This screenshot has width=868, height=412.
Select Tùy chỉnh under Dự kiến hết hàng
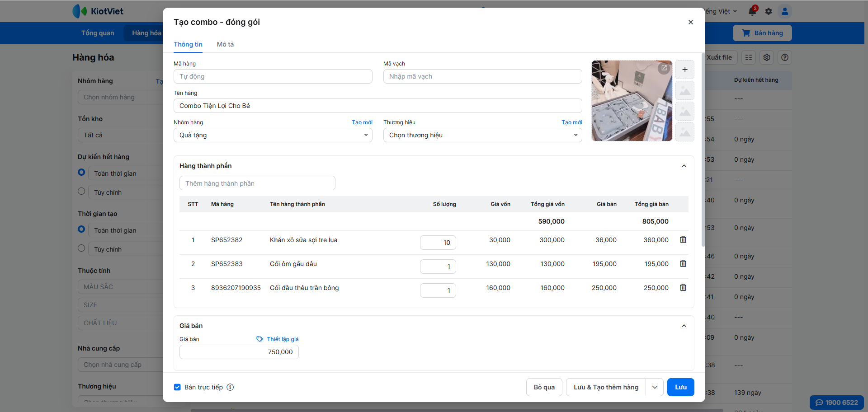[x=81, y=191]
